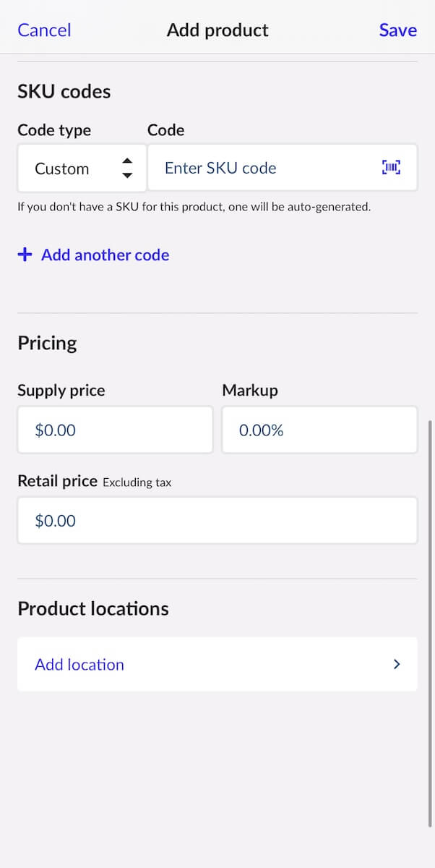
Task: Click the Retail price amount field
Action: pyautogui.click(x=217, y=520)
